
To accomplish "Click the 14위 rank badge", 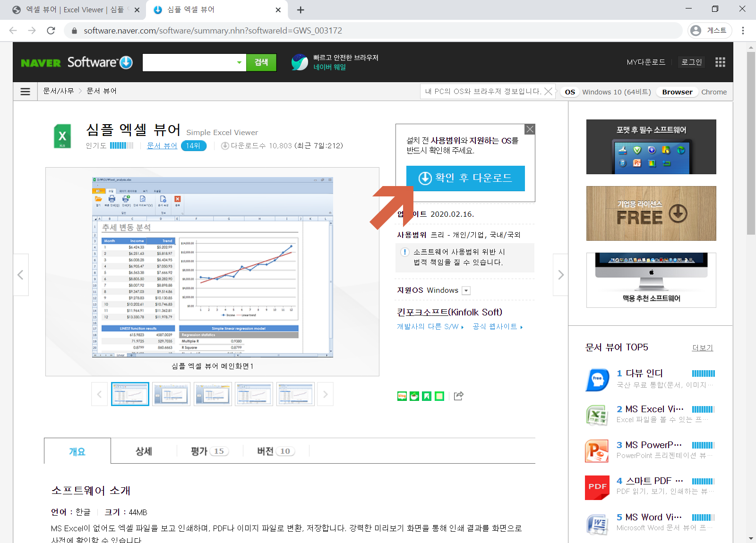I will (193, 146).
